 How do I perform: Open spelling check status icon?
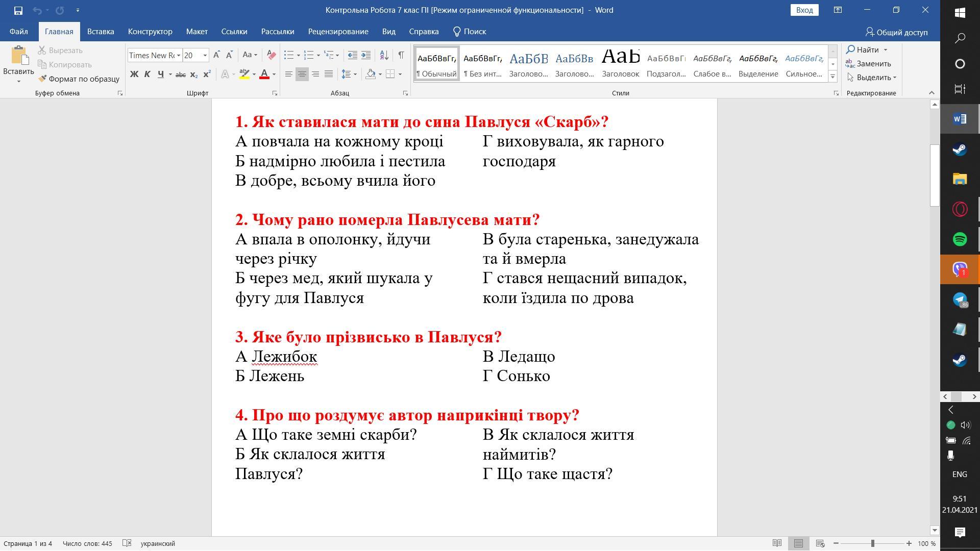tap(127, 543)
